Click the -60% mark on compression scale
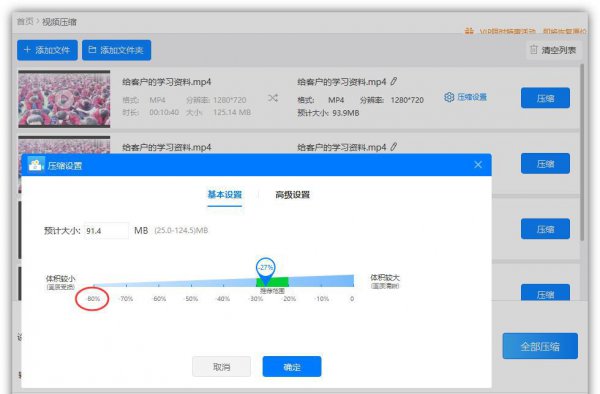The image size is (600, 394). [x=159, y=299]
